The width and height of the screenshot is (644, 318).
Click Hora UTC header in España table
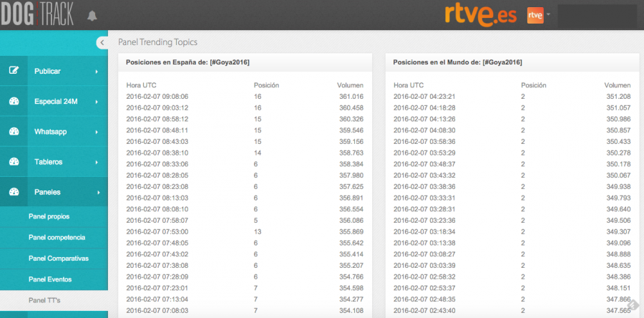(141, 85)
